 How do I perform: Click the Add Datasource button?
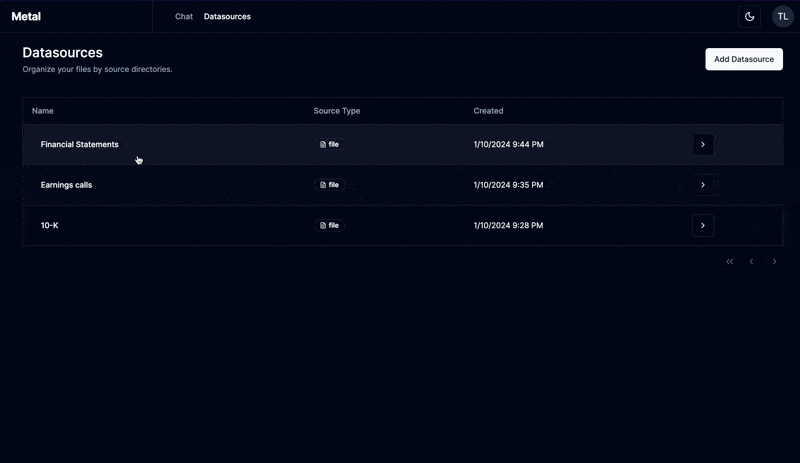(744, 59)
